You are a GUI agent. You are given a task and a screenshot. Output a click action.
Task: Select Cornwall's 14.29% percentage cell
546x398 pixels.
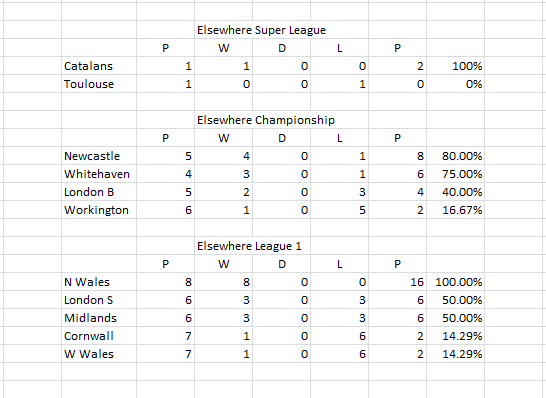click(x=455, y=336)
